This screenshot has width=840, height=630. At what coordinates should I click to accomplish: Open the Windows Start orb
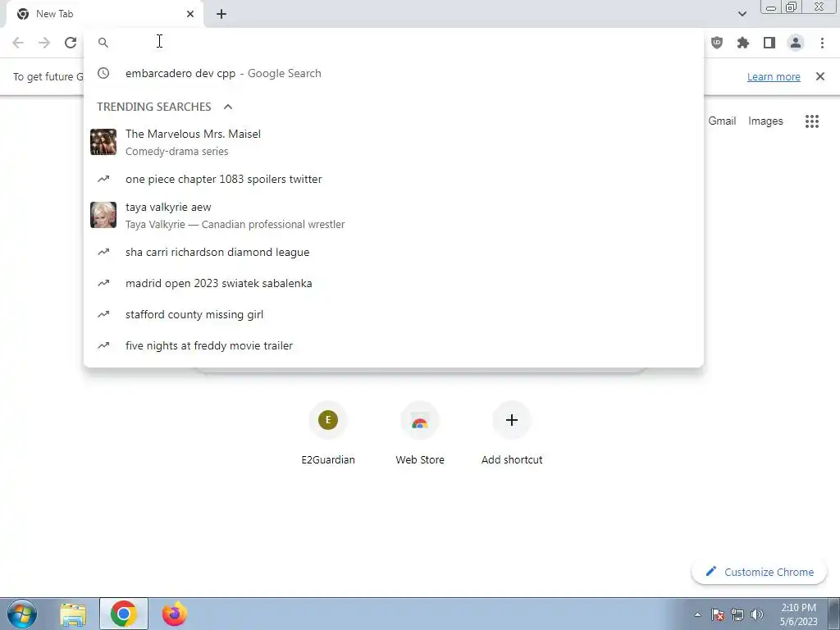pos(22,614)
